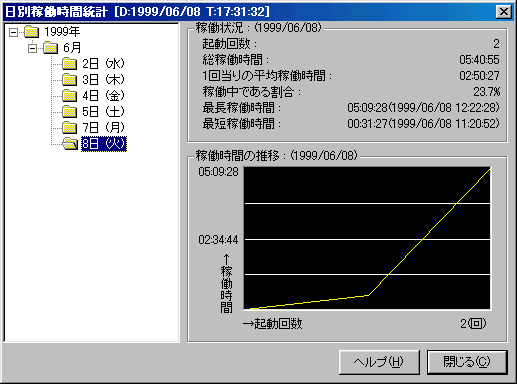Screen dimensions: 517x384
Task: Click the graph axis label 02:34:44
Action: [218, 240]
